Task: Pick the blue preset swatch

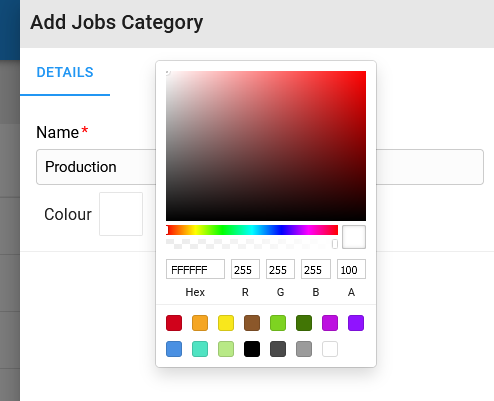Action: [x=174, y=349]
